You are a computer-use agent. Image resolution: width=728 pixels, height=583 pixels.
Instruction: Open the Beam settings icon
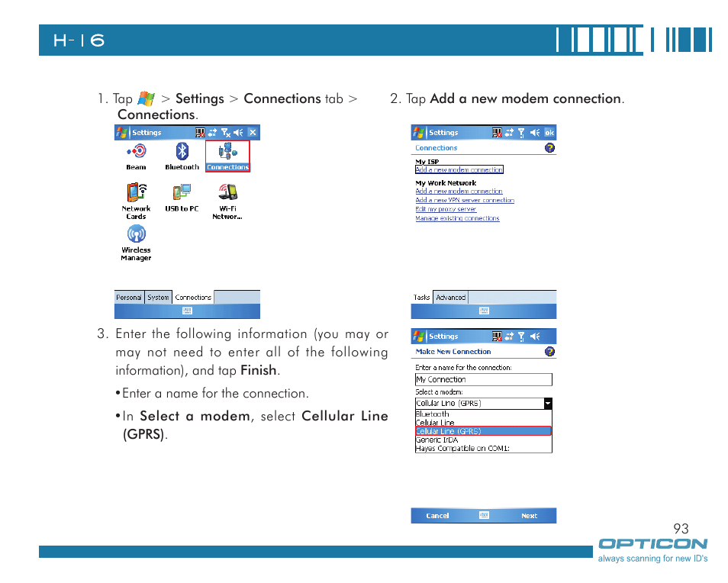136,156
